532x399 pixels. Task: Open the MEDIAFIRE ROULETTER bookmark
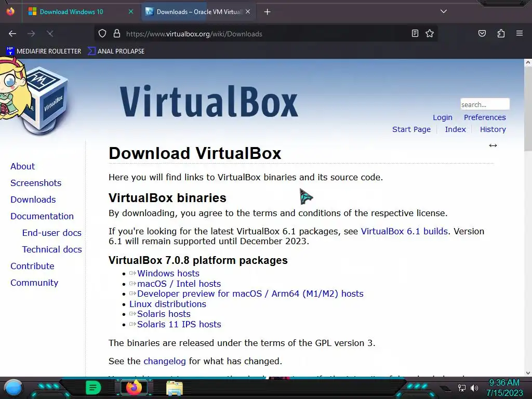[44, 51]
